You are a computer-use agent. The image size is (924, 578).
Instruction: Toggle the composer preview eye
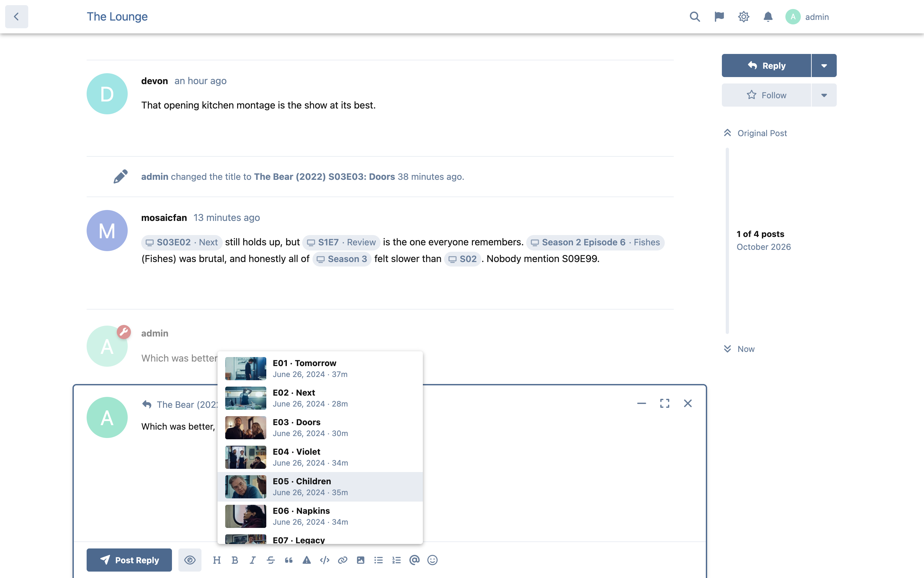(x=190, y=560)
